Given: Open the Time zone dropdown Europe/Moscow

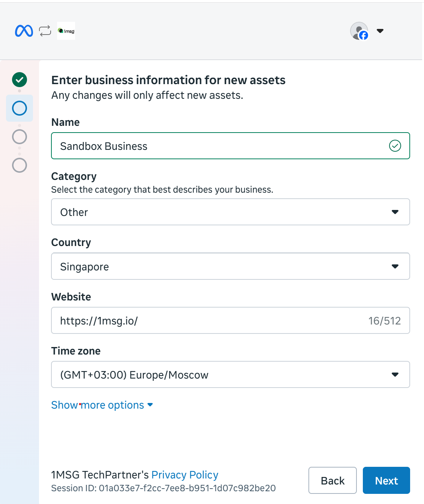Looking at the screenshot, I should click(x=230, y=374).
